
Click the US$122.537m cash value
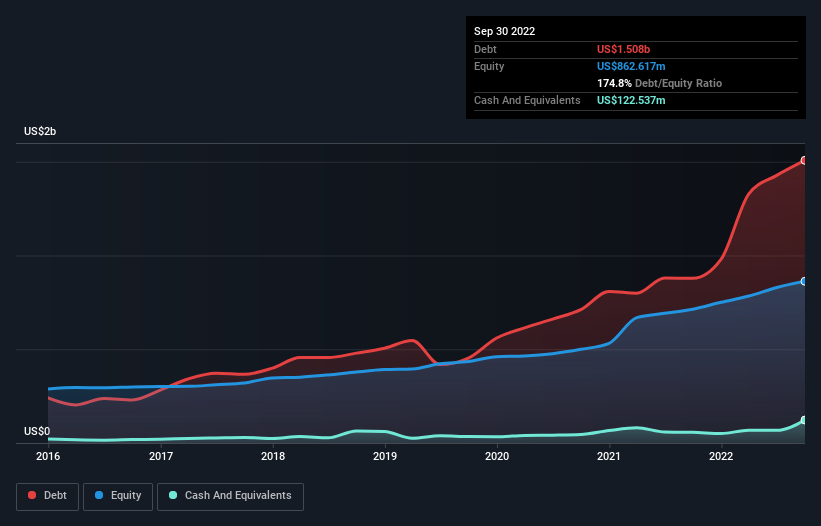point(631,100)
